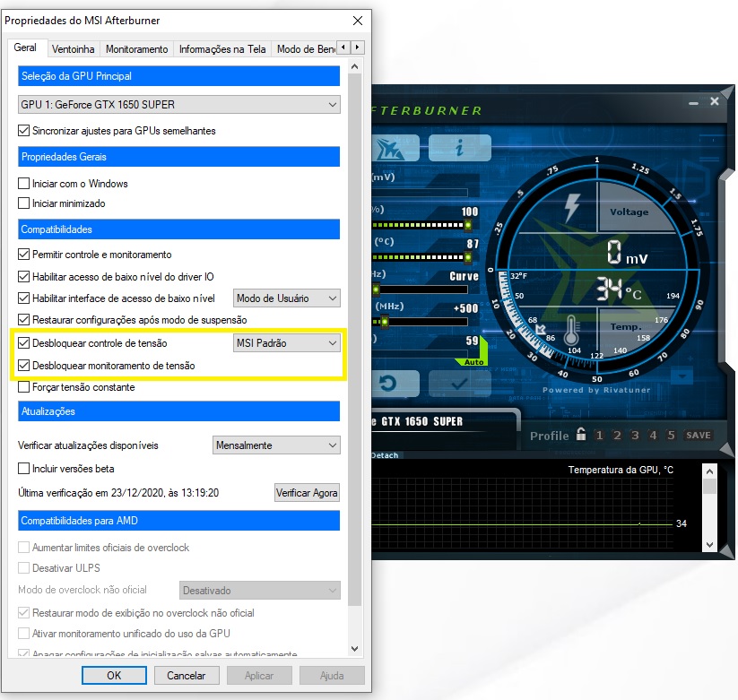Open the Kombustor stress test icon in Afterburner
738x700 pixels.
click(x=395, y=148)
